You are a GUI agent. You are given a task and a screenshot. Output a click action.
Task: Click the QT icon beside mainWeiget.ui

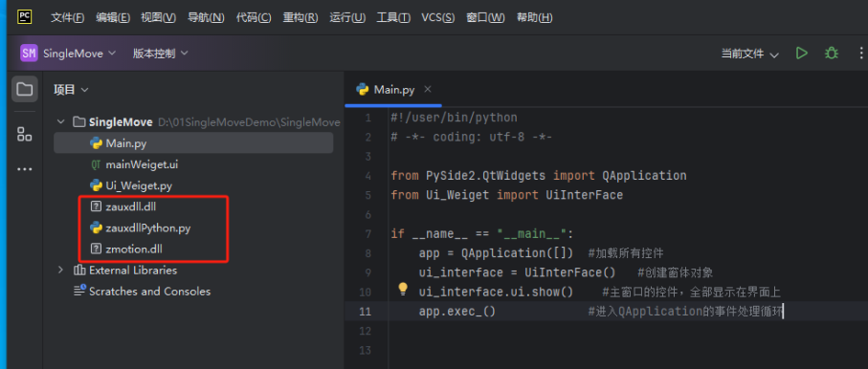coord(96,164)
